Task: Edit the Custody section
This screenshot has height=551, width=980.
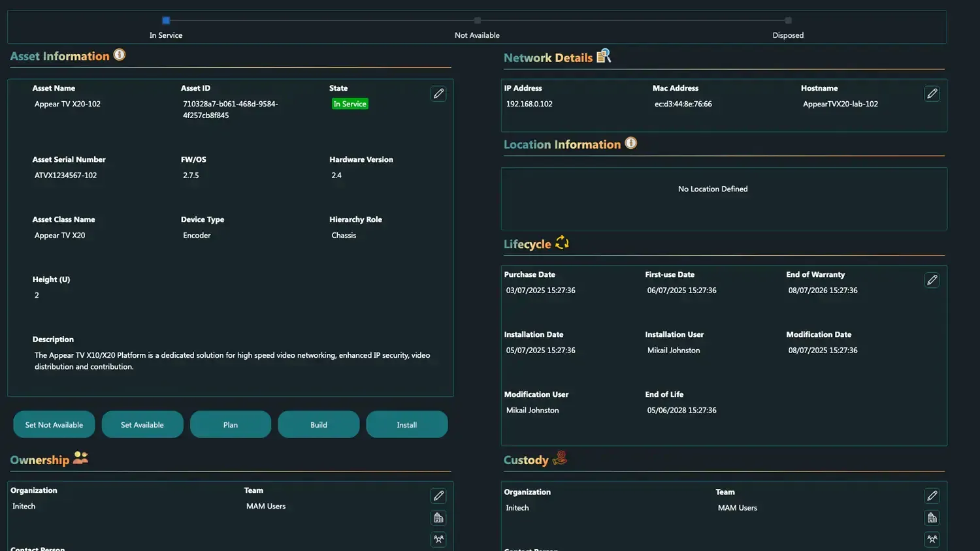Action: (x=932, y=496)
